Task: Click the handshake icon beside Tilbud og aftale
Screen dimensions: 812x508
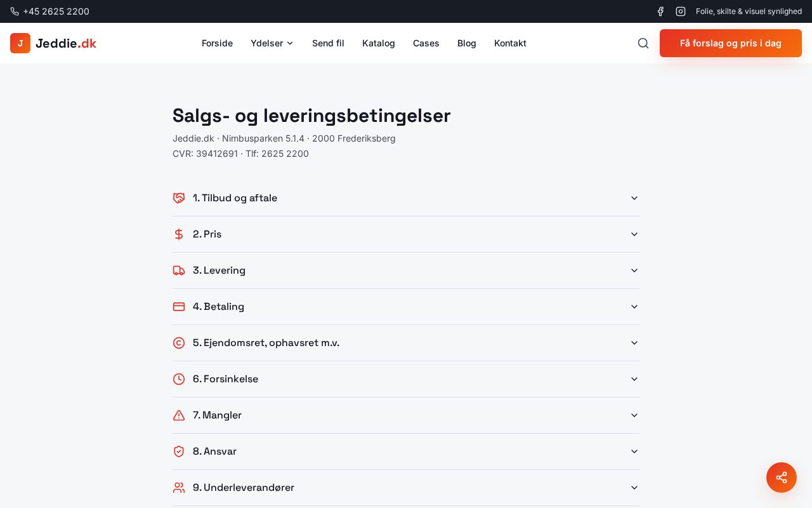Action: click(x=179, y=198)
